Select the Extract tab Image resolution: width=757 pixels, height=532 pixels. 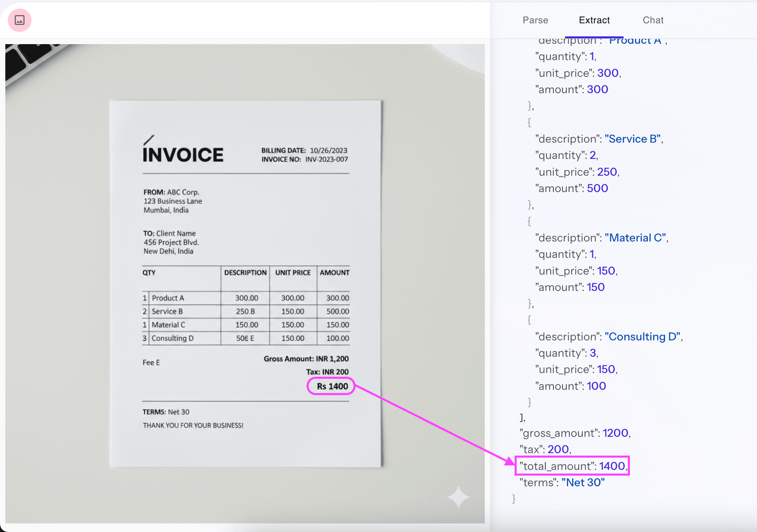[x=594, y=20]
